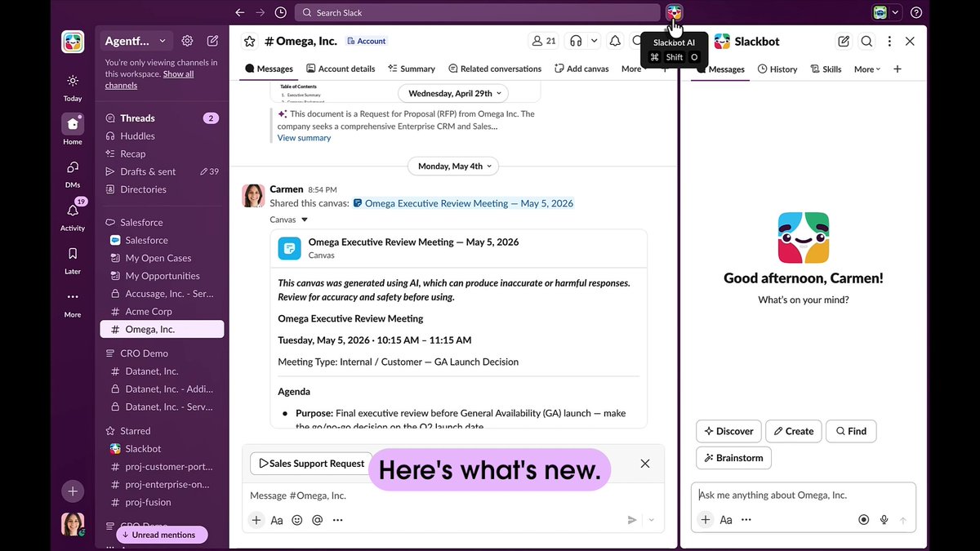Click the Slack search field

(x=477, y=12)
